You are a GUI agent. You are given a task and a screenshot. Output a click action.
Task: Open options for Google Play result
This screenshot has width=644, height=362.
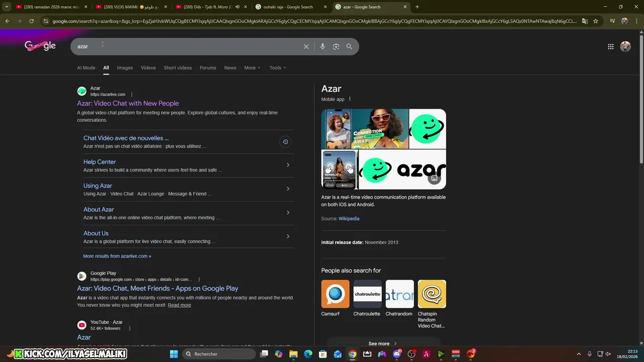click(199, 280)
